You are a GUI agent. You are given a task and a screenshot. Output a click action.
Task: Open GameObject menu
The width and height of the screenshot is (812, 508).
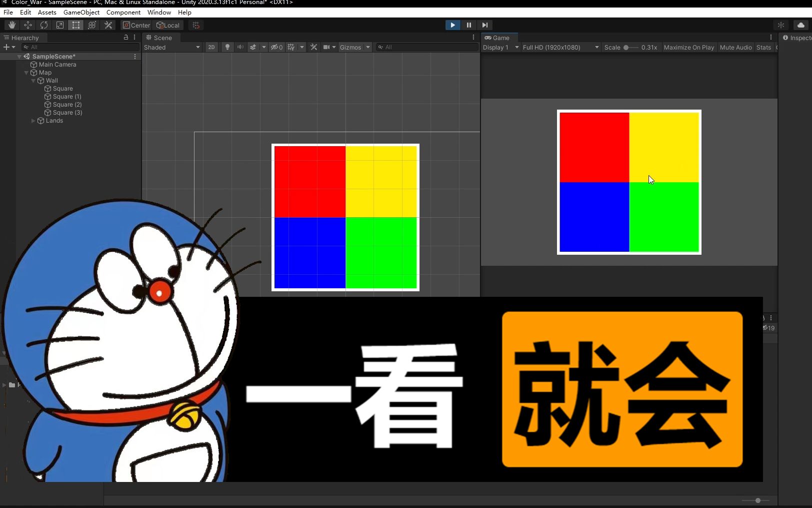[81, 12]
